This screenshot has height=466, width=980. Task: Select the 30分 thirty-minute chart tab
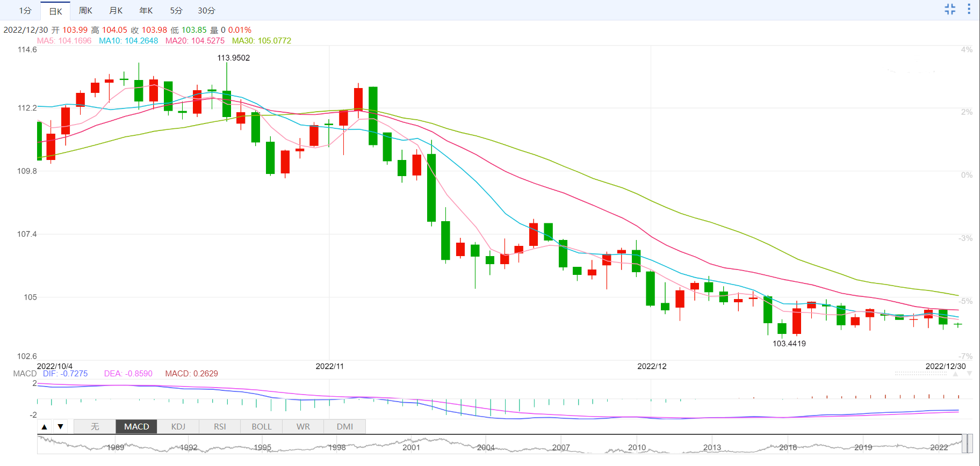tap(206, 11)
